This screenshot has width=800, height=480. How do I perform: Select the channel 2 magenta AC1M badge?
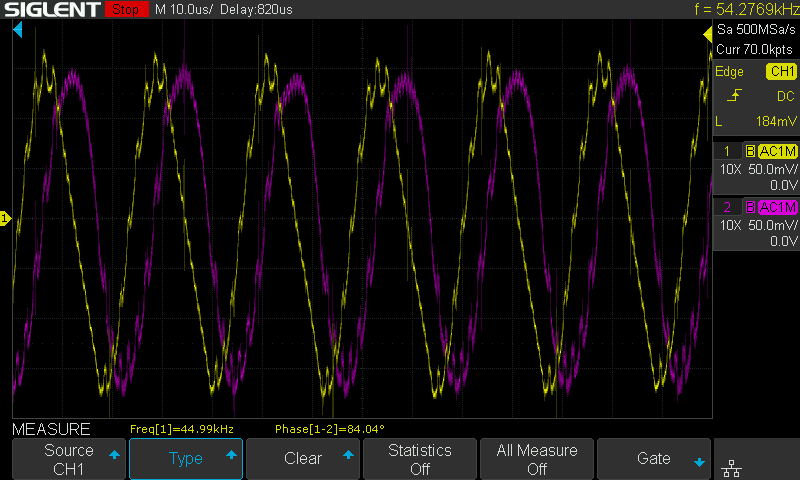pos(777,207)
